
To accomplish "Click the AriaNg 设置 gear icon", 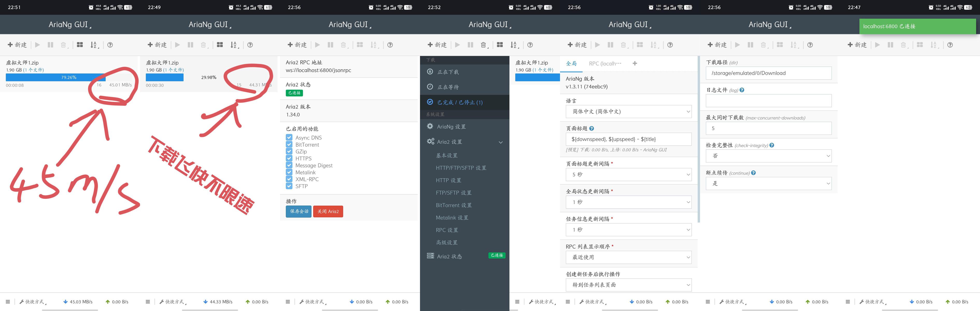I will tap(430, 126).
